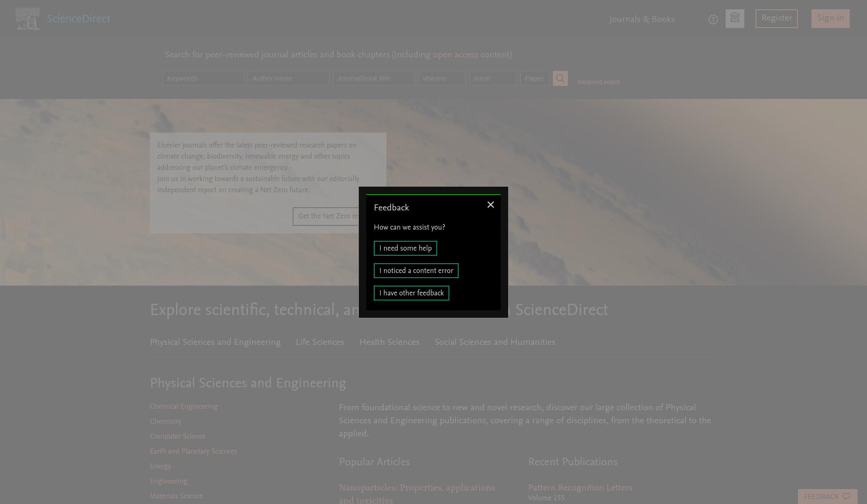Screen dimensions: 867x504
Task: Click the 'Popular Articles' heading text
Action: (x=374, y=462)
